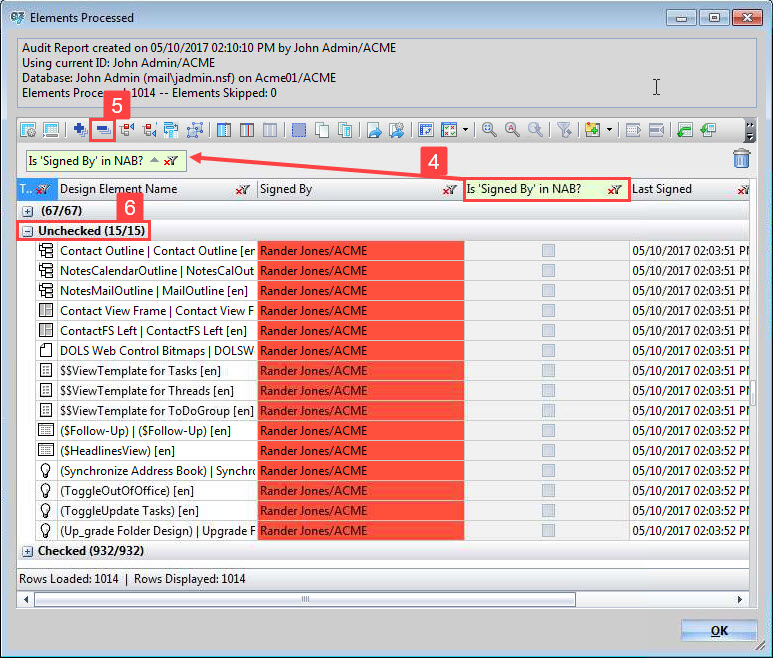The image size is (773, 658).
Task: Click the collapse all groups minus icon
Action: click(x=102, y=130)
